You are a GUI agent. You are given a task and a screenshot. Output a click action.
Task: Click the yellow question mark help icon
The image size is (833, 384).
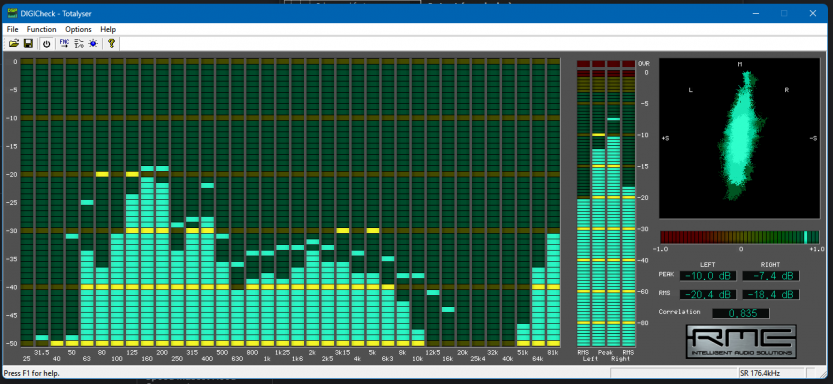point(111,44)
